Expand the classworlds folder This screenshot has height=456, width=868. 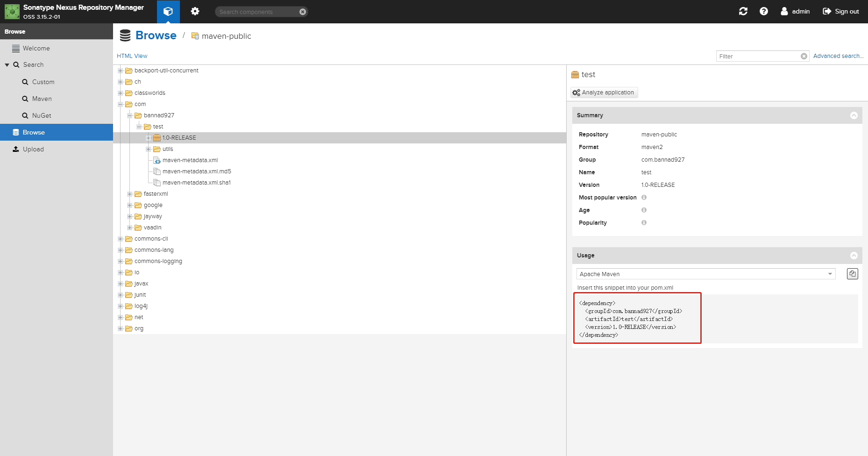(121, 93)
